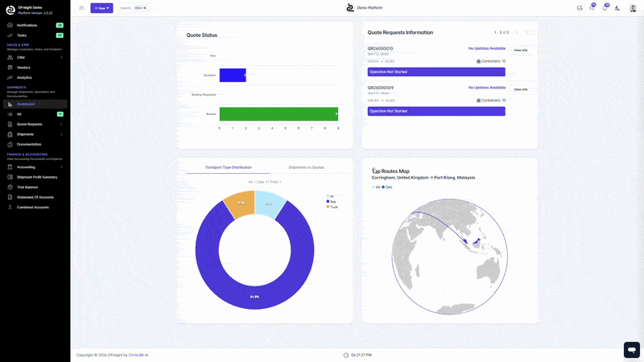
Task: Click the green Booked bar in chart
Action: [x=278, y=114]
